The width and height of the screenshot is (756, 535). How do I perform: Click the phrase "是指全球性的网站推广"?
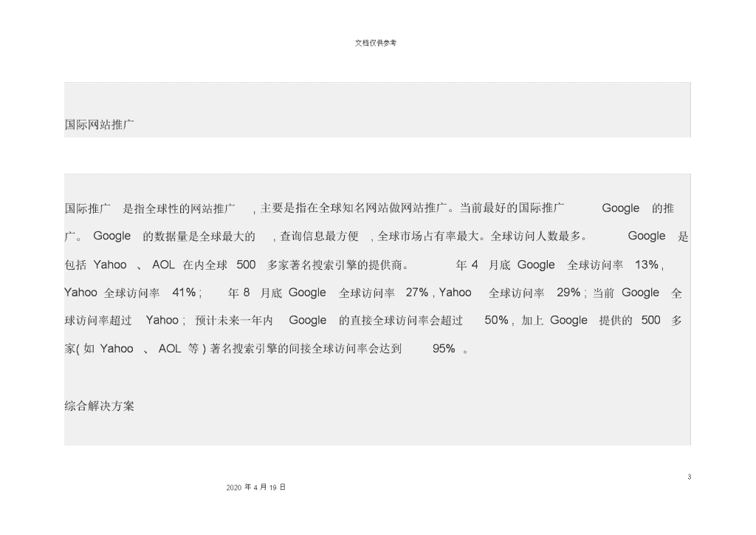[x=179, y=208]
